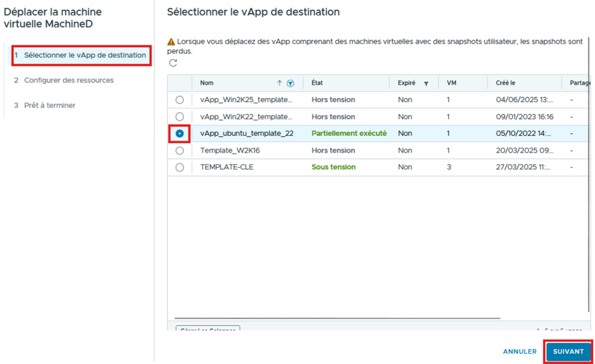Click ANNULER to cancel the wizard
This screenshot has height=364, width=595.
[x=519, y=351]
